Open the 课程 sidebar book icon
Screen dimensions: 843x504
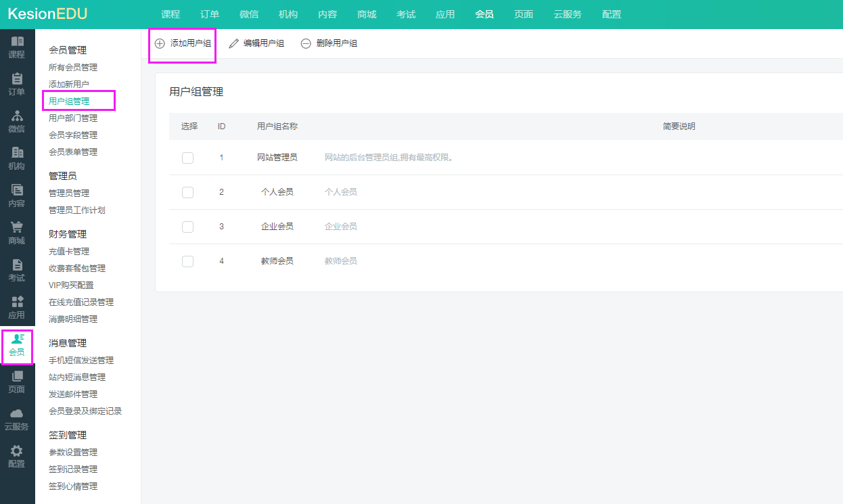click(x=18, y=42)
